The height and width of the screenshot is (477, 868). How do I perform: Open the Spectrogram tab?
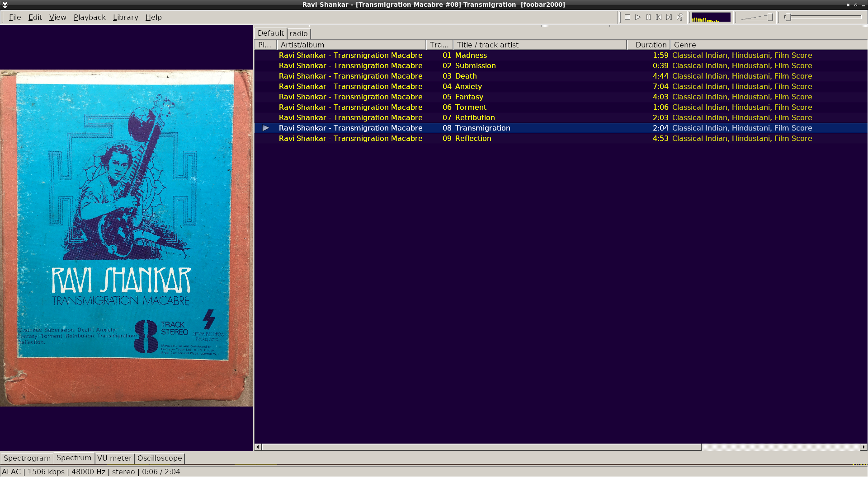[27, 458]
